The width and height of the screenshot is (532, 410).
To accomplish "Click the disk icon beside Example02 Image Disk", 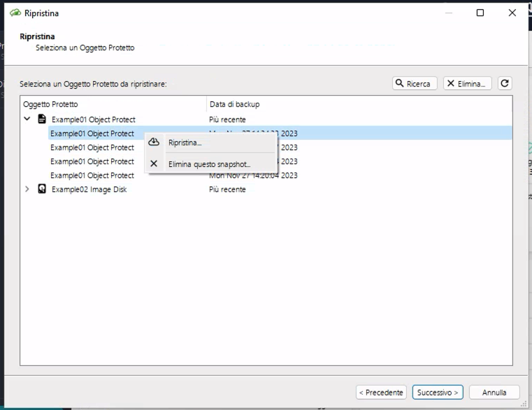I will (x=42, y=189).
